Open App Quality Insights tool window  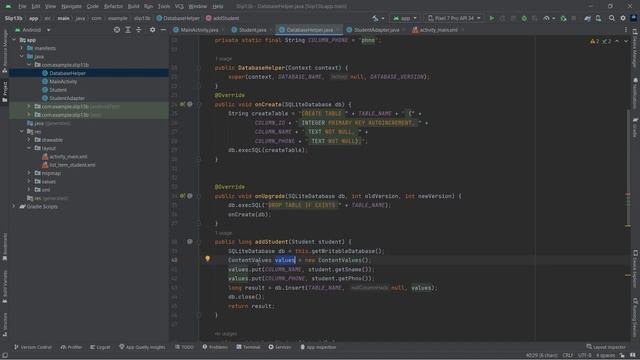pos(142,347)
